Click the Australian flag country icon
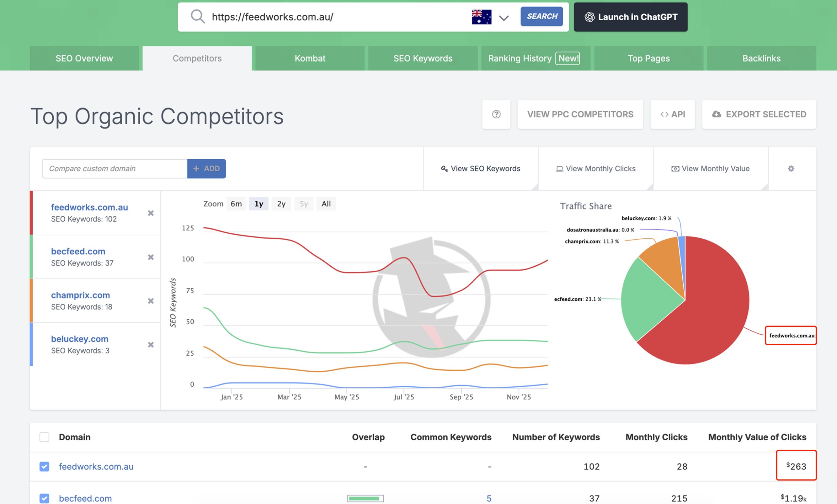Image resolution: width=837 pixels, height=504 pixels. tap(481, 17)
